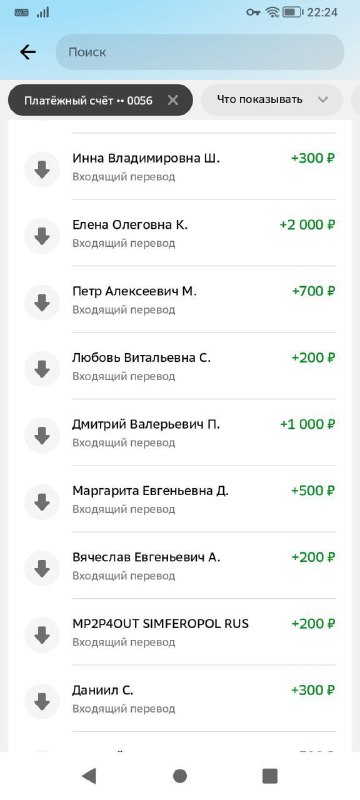Screen dimensions: 360x800
Task: Tap incoming arrow icon beside MP2P4OUT SIMFEROPOL
Action: pyautogui.click(x=42, y=635)
